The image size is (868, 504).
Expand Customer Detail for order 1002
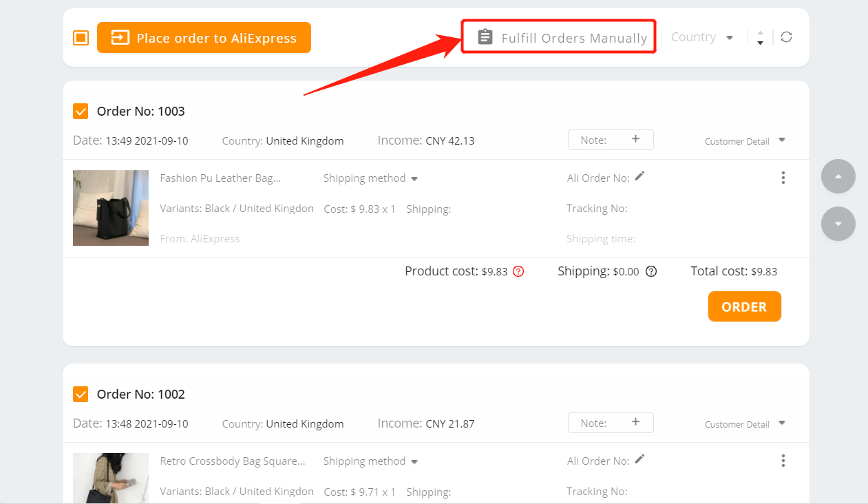coord(745,423)
